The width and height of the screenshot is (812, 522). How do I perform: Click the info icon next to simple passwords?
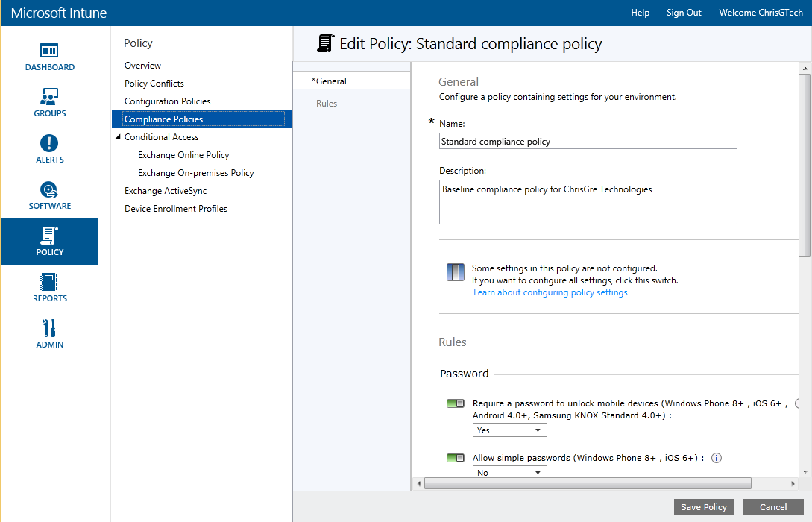(716, 457)
